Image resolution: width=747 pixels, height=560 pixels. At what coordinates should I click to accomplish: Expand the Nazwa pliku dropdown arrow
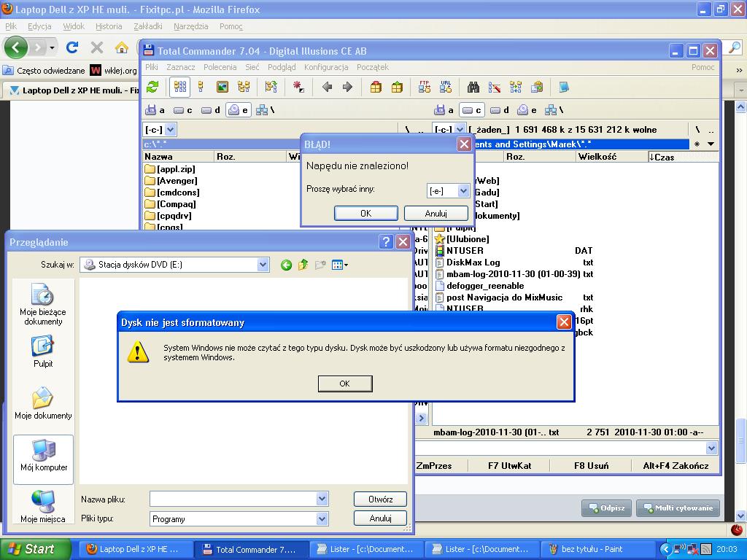click(x=322, y=499)
